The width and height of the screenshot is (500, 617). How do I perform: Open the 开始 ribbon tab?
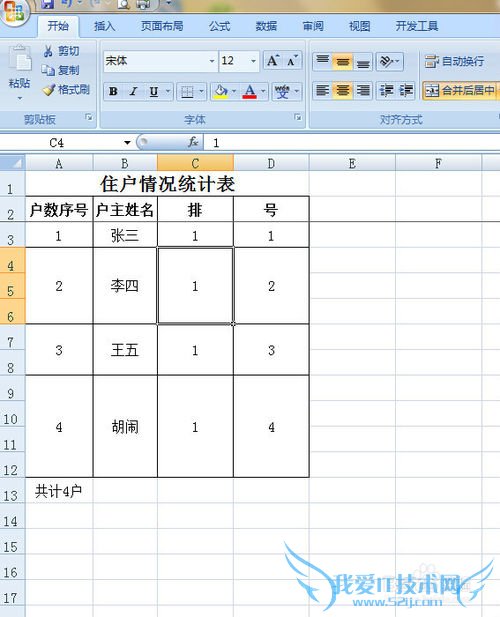58,26
